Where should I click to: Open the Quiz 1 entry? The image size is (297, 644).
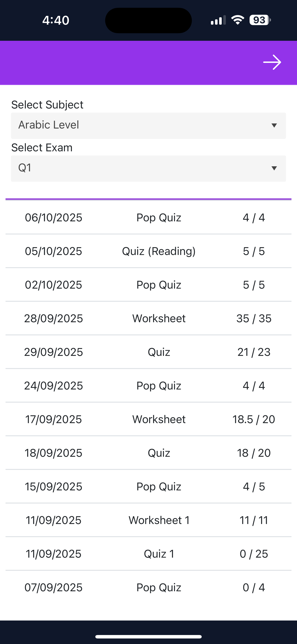[x=158, y=554]
